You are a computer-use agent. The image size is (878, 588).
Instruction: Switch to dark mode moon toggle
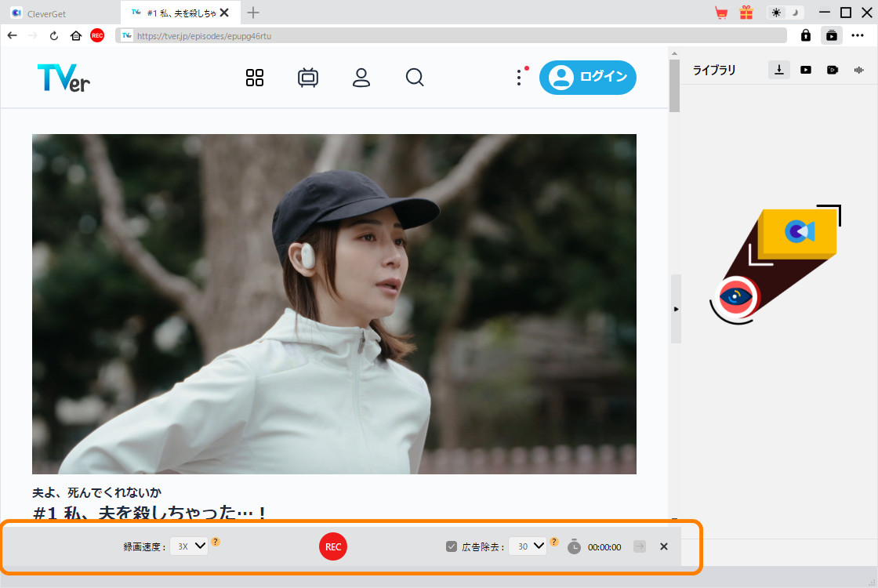[794, 13]
